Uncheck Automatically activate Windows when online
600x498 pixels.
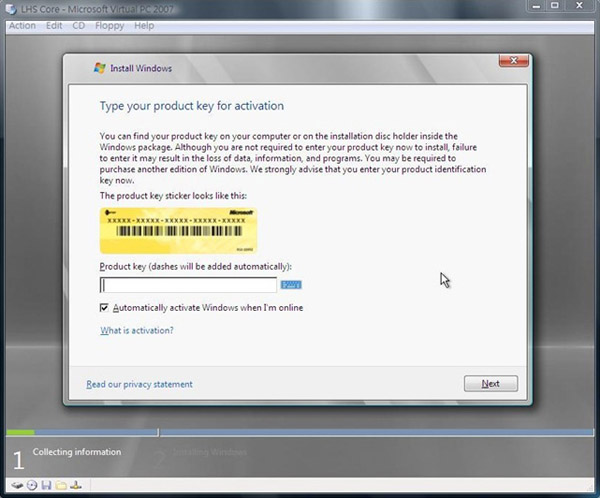tap(105, 308)
